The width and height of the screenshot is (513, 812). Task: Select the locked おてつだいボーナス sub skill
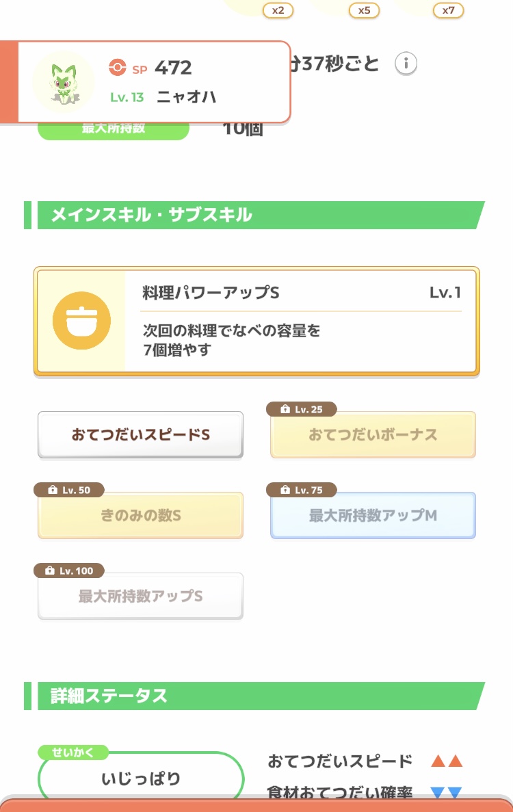click(x=373, y=435)
